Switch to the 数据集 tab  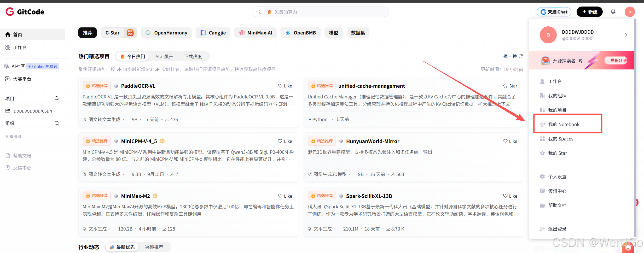358,33
